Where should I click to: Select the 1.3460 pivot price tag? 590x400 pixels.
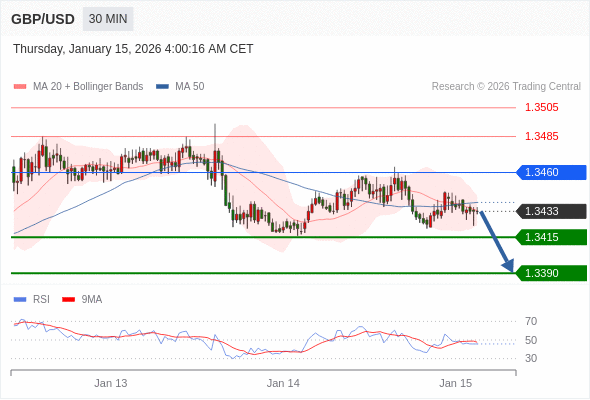coord(552,172)
